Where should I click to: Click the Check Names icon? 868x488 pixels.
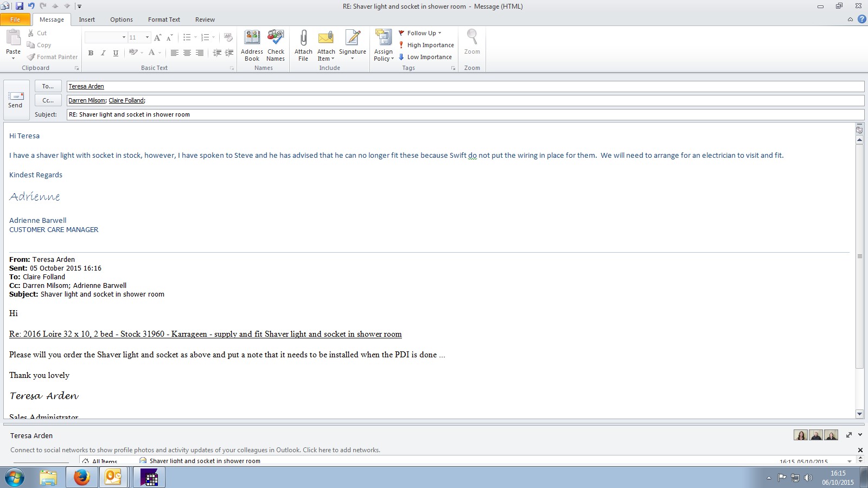point(276,39)
